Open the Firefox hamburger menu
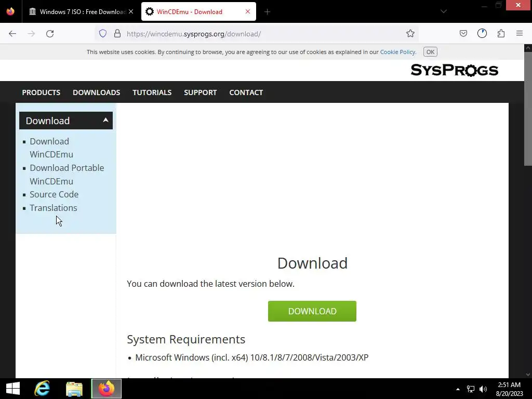This screenshot has height=399, width=532. coord(519,33)
